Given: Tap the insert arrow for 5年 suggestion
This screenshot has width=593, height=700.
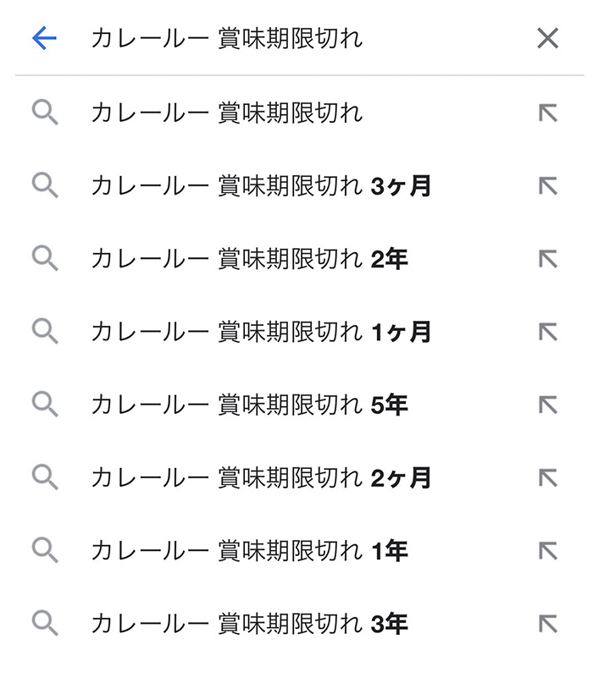Looking at the screenshot, I should [x=547, y=405].
